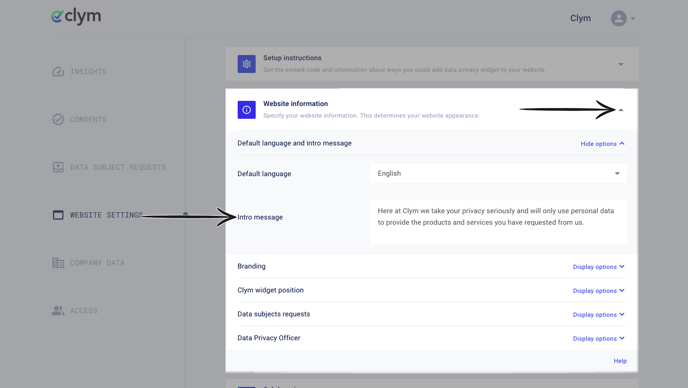688x388 pixels.
Task: Open the user account avatar menu
Action: [623, 18]
